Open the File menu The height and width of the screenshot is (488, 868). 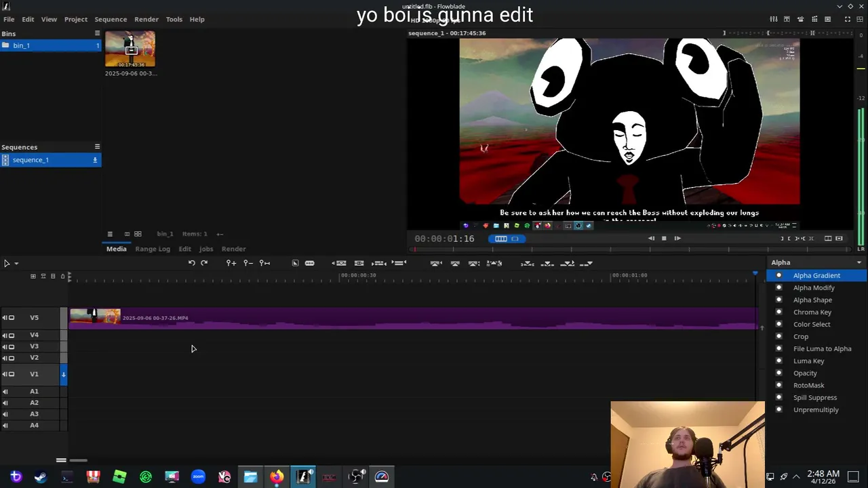[x=9, y=19]
